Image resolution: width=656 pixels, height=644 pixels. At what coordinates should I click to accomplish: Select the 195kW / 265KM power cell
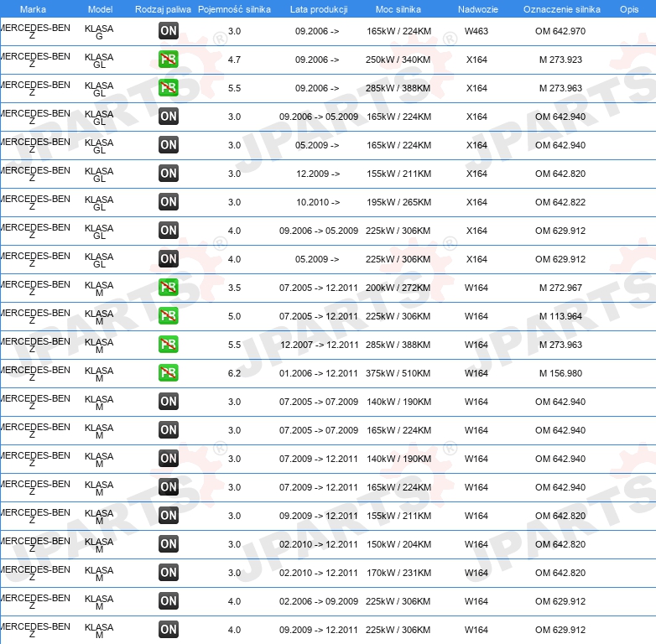tap(399, 202)
